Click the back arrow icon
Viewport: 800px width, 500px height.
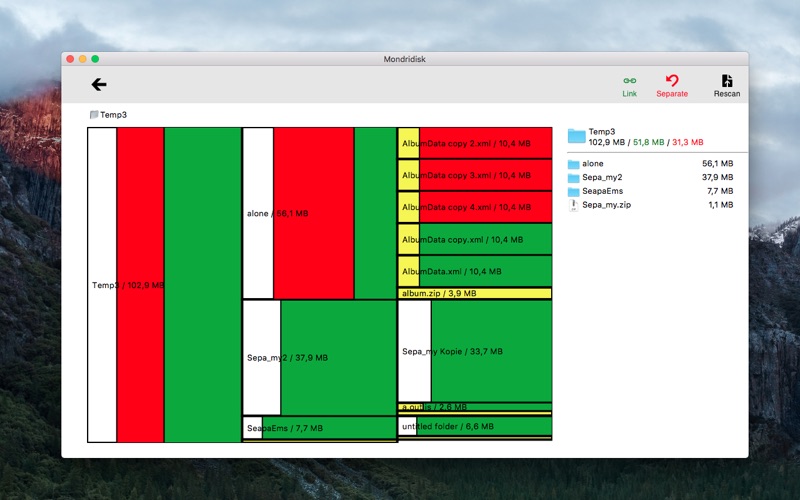[x=99, y=84]
